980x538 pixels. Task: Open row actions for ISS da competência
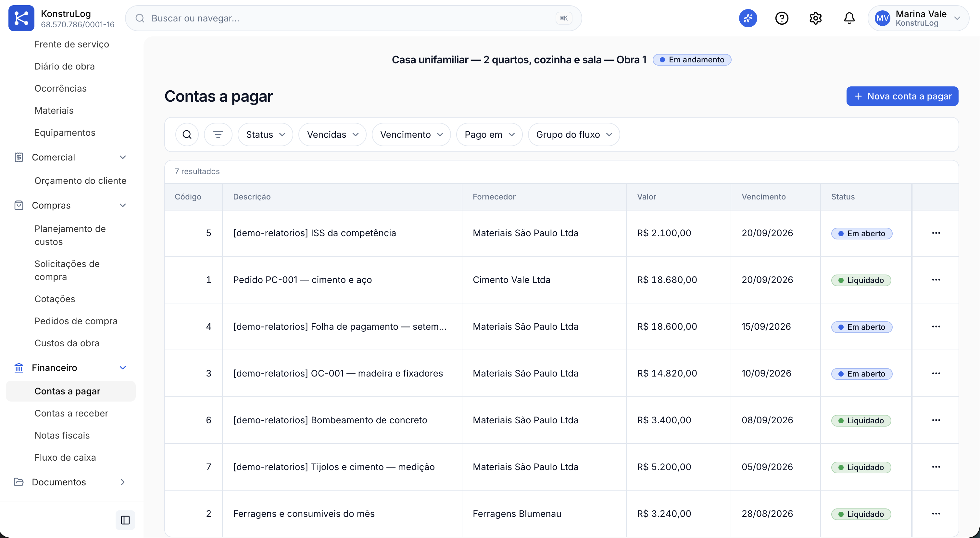(x=936, y=233)
